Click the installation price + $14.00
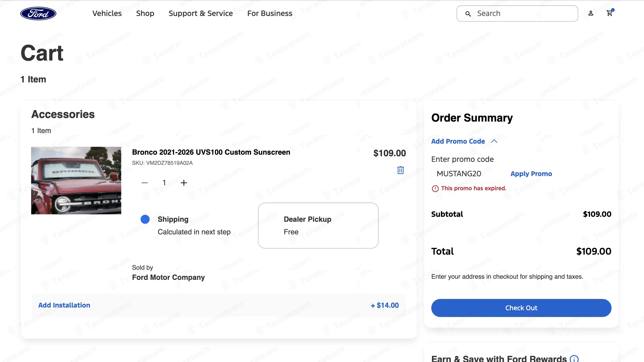 click(384, 305)
